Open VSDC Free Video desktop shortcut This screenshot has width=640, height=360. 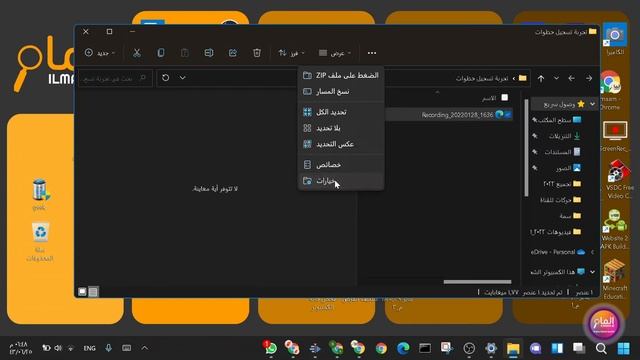618,179
